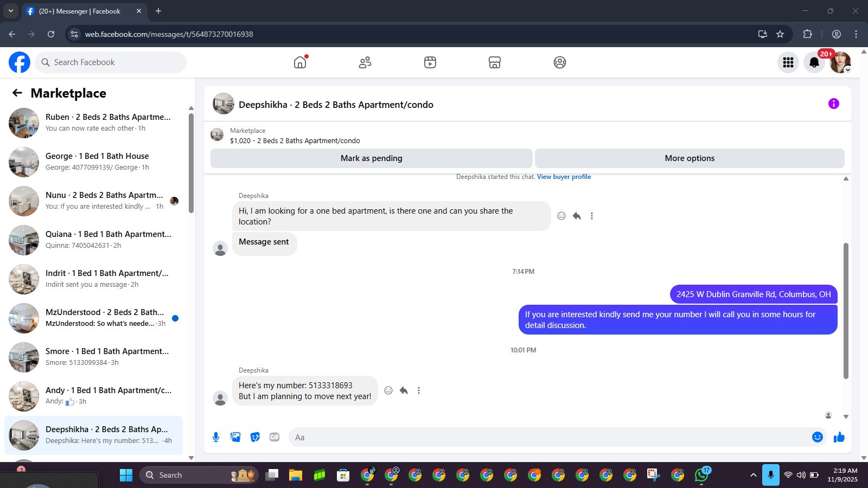The height and width of the screenshot is (488, 868).
Task: Open browser three-dot menu
Action: 856,34
